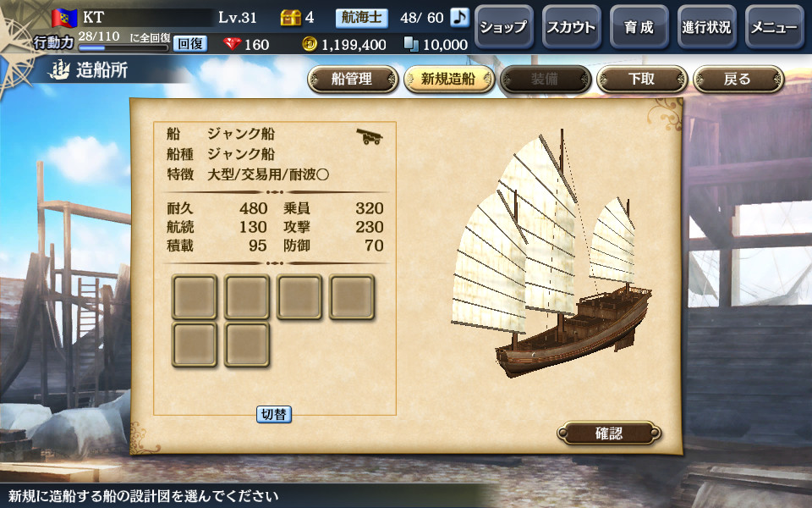Viewport: 812px width, 508px height.
Task: Click the 行動力 action points bar
Action: (123, 48)
